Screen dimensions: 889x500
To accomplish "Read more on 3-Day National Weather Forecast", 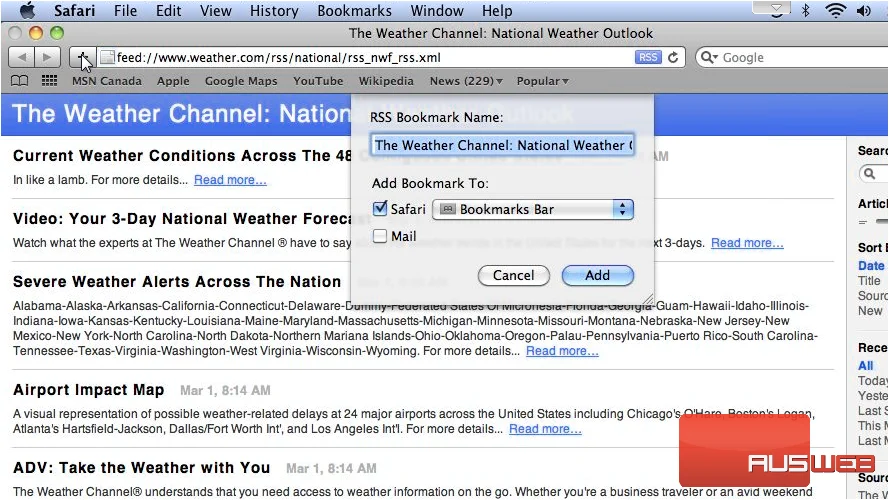I will (x=747, y=243).
